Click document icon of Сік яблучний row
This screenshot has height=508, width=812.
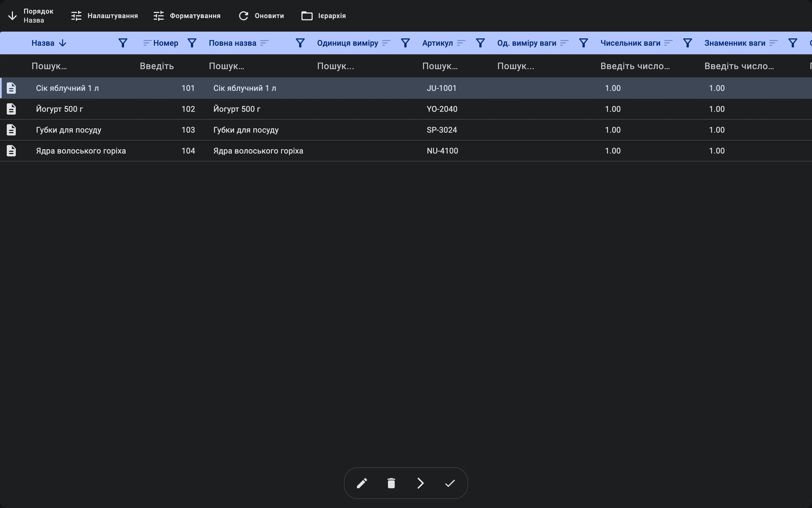(x=11, y=88)
